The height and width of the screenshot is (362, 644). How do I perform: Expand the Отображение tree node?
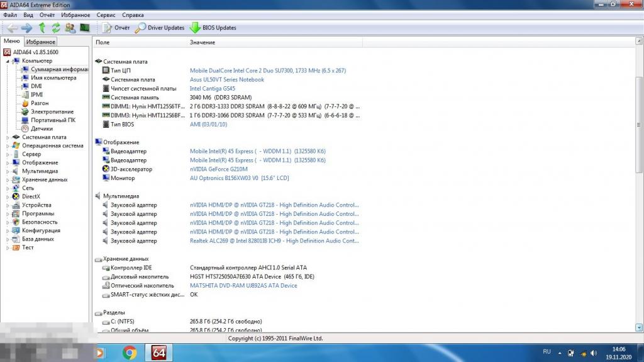click(8, 163)
